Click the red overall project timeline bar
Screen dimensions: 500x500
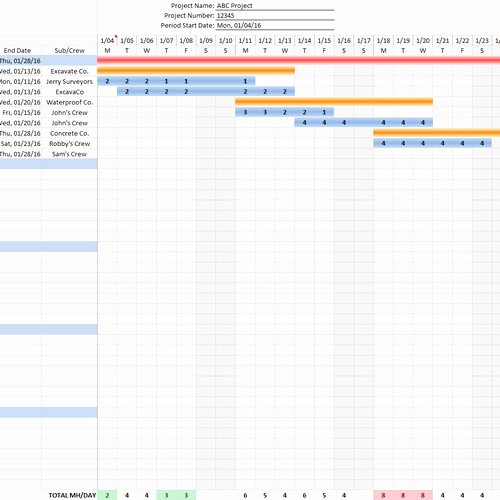[x=299, y=60]
